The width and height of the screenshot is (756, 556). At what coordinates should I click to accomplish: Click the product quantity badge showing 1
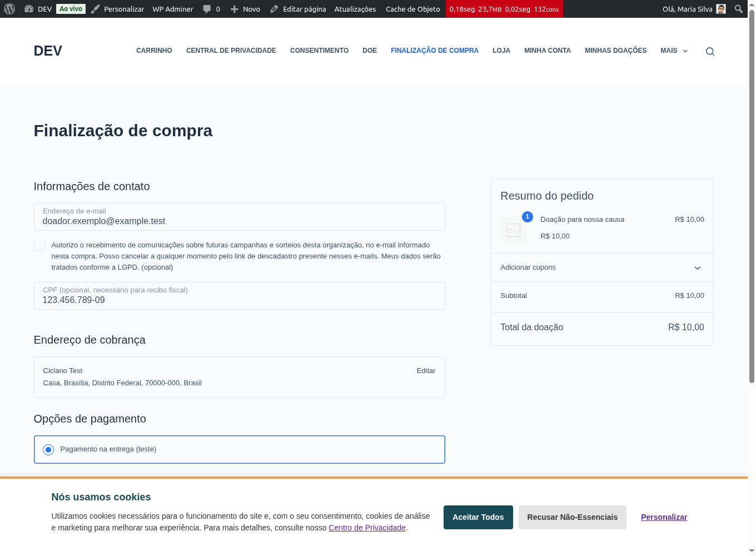(528, 217)
